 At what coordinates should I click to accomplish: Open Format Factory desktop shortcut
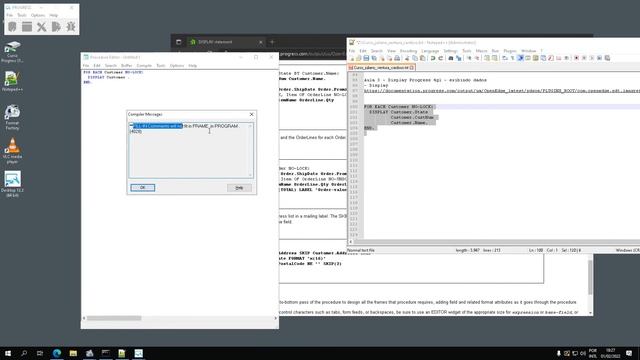pos(12,118)
